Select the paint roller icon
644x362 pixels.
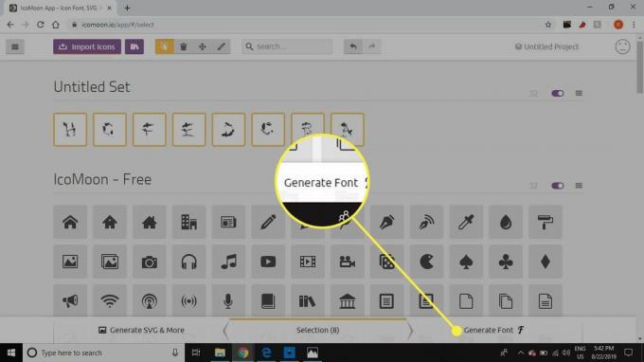545,223
